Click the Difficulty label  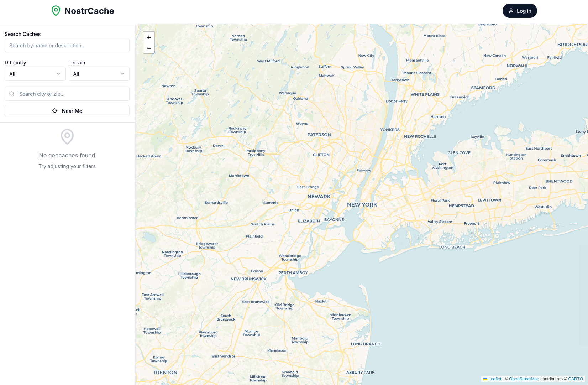click(x=15, y=63)
